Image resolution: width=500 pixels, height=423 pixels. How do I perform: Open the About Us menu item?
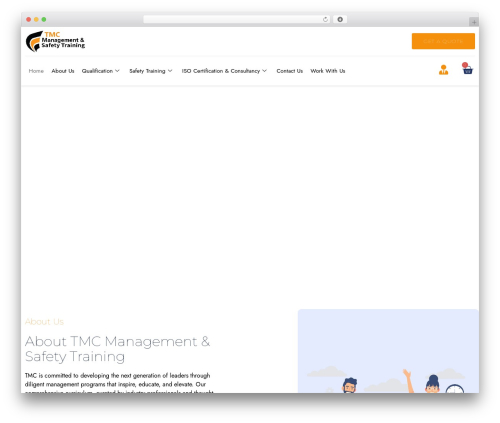click(x=63, y=71)
